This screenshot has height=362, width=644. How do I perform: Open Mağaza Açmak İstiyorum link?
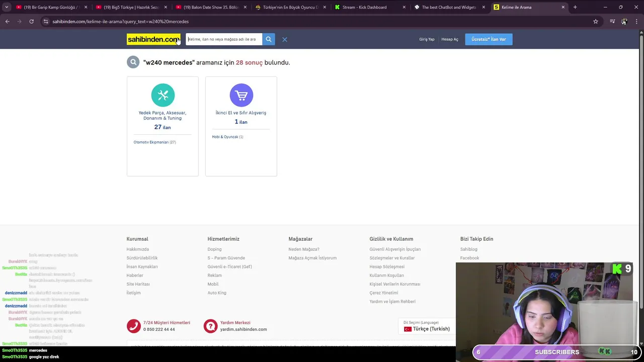[x=312, y=258]
